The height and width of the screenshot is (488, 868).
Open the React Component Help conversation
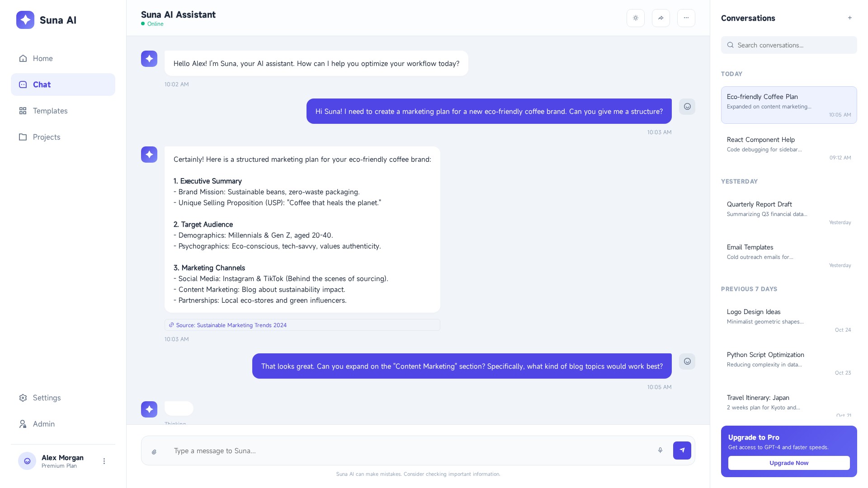(x=788, y=148)
